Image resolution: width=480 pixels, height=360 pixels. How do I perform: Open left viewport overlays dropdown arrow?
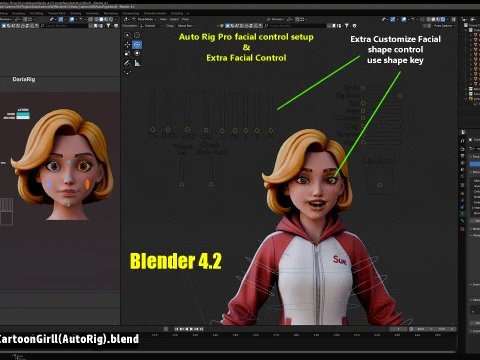[76, 20]
